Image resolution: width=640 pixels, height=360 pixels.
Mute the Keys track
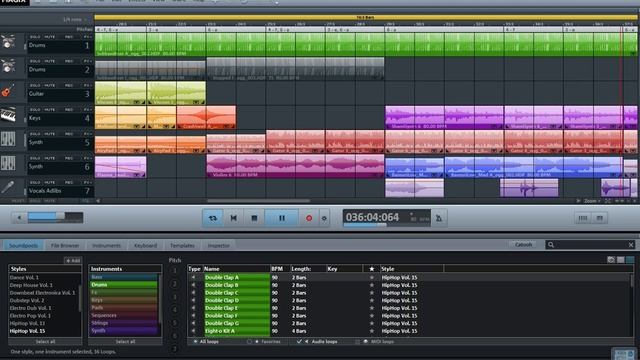point(50,110)
